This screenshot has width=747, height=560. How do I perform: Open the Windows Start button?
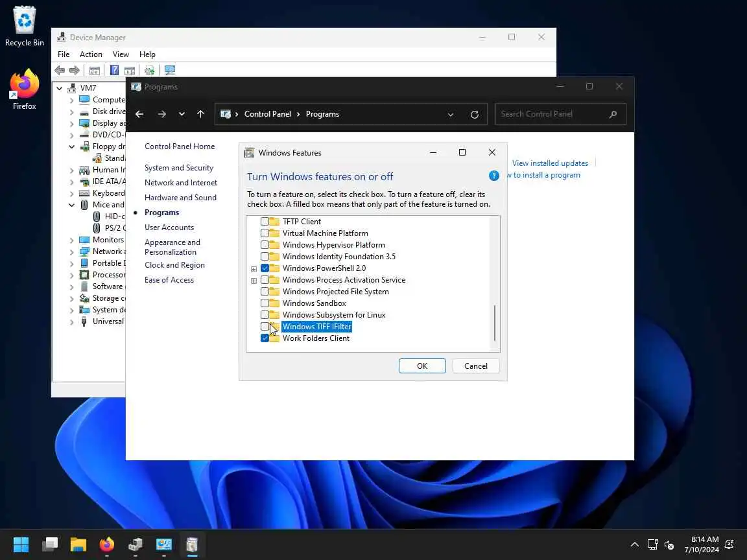(21, 544)
